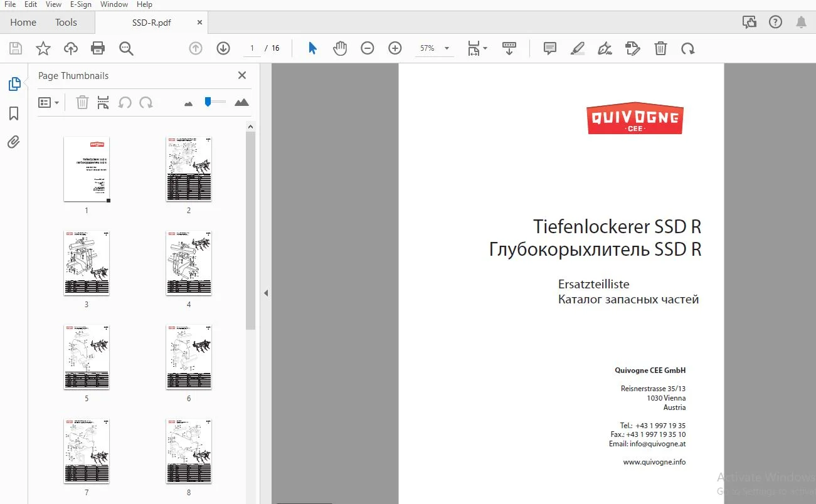Reduce thumbnail size with small mountain icon
The height and width of the screenshot is (504, 816).
point(188,103)
